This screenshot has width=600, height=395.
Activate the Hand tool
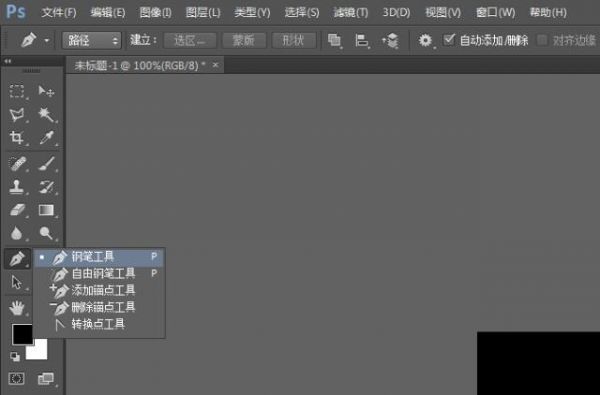pos(17,308)
